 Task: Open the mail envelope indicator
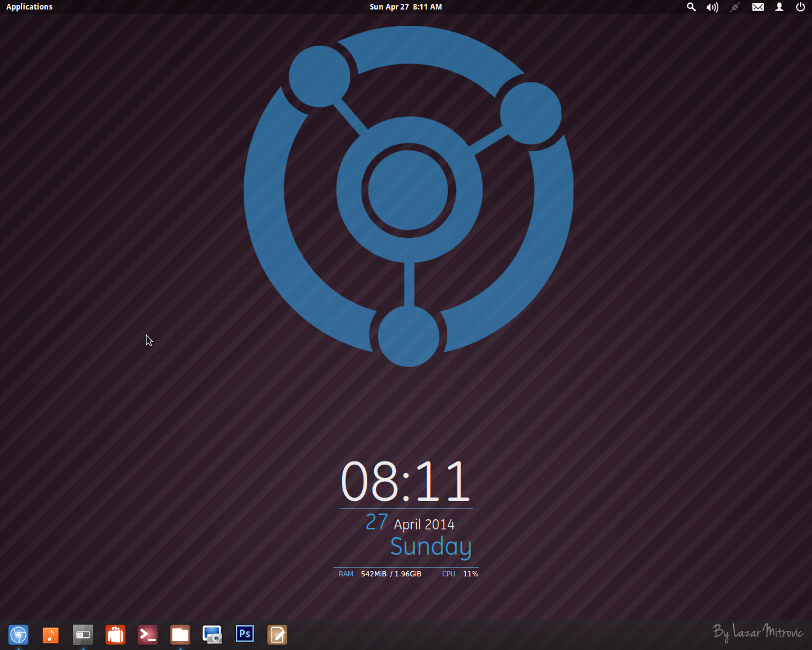coord(758,7)
